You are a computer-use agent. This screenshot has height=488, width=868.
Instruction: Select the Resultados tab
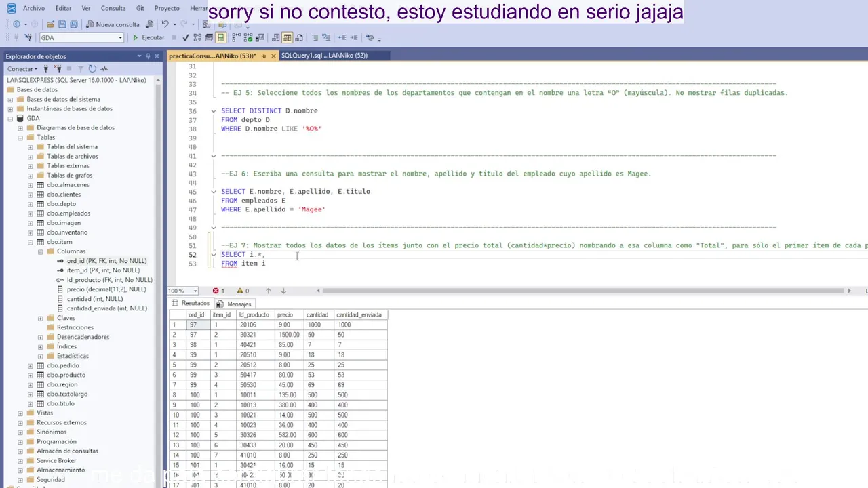pyautogui.click(x=191, y=303)
